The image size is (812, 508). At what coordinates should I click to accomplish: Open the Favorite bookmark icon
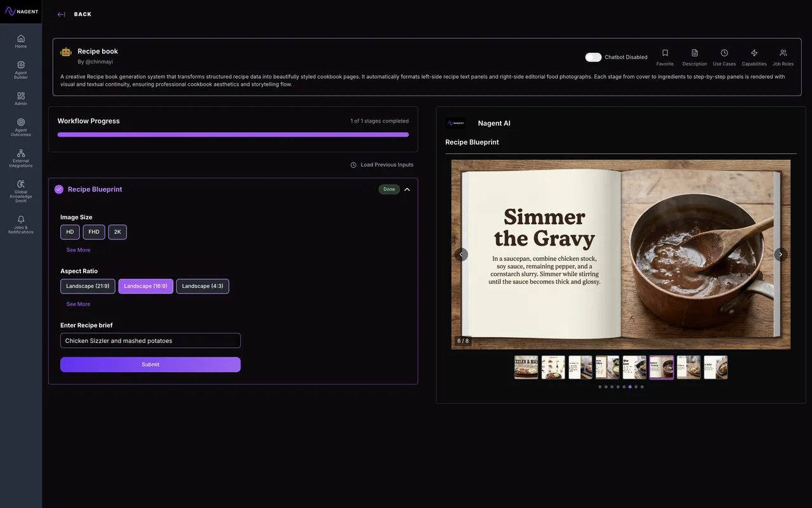(665, 53)
